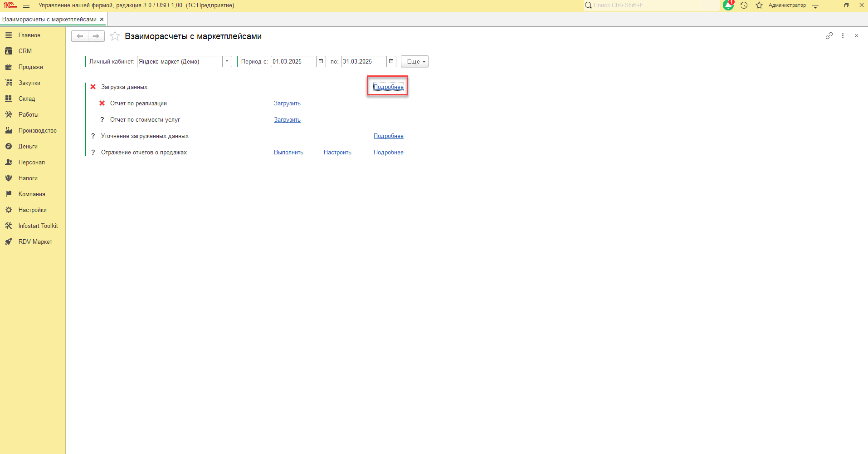
Task: Open the Склад menu section
Action: coord(27,99)
